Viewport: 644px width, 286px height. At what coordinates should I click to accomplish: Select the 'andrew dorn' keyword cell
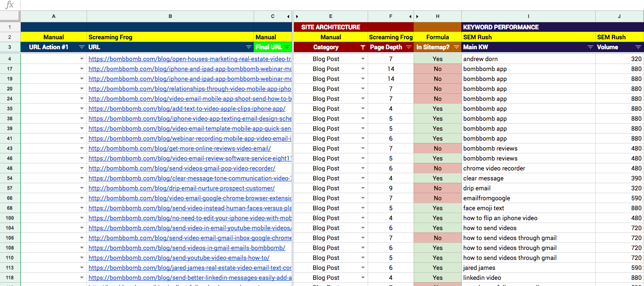click(529, 59)
